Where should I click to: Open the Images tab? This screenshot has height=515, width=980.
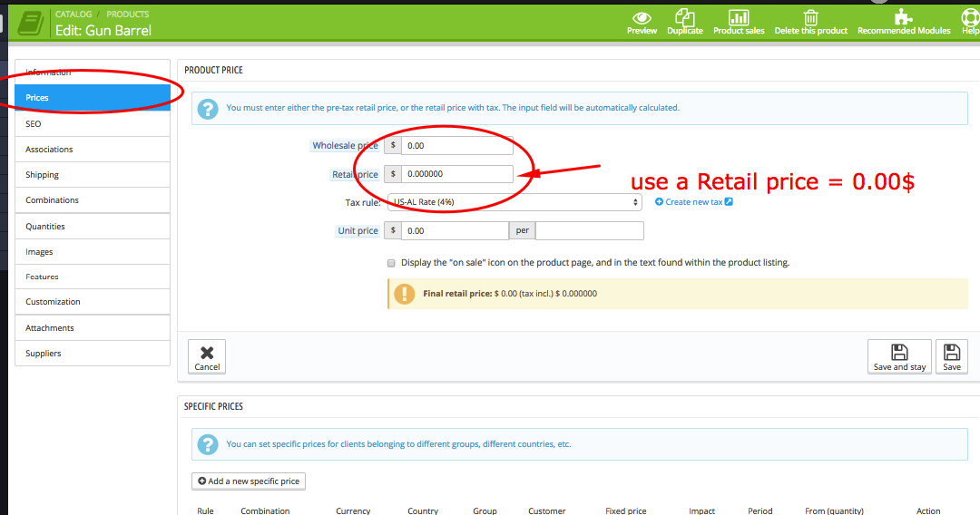(93, 251)
